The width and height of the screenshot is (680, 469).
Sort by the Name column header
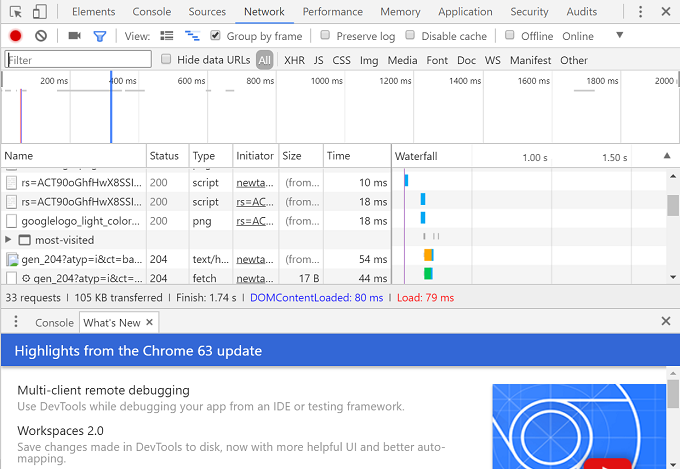pyautogui.click(x=74, y=156)
